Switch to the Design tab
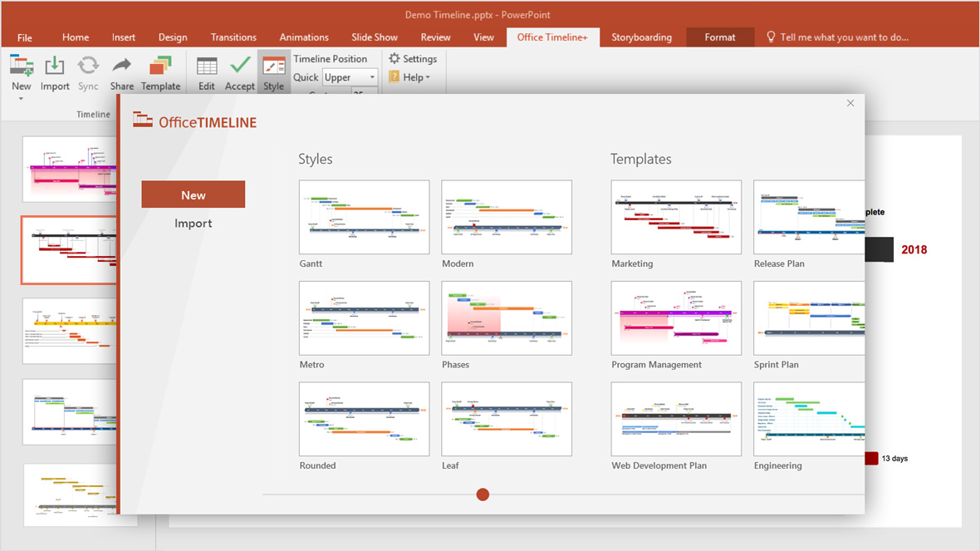Image resolution: width=980 pixels, height=551 pixels. (173, 37)
